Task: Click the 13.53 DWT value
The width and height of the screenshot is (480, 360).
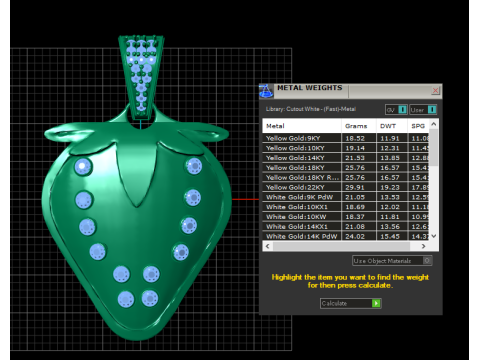Action: click(x=390, y=197)
